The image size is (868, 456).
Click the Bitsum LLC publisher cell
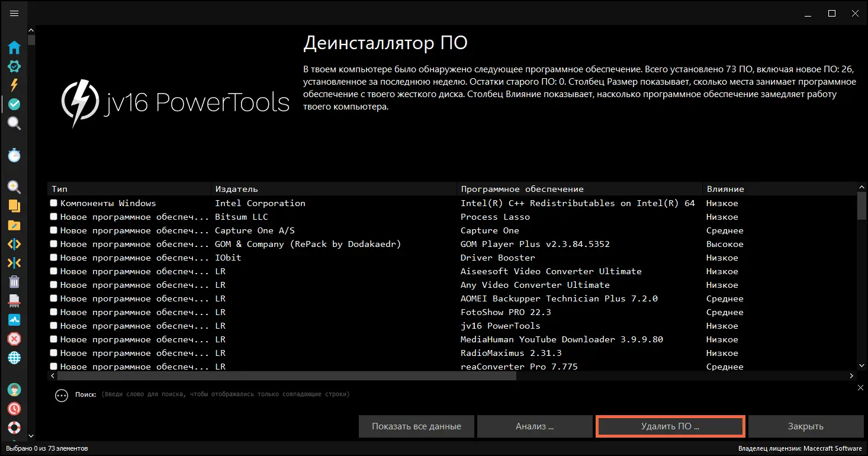[x=241, y=217]
